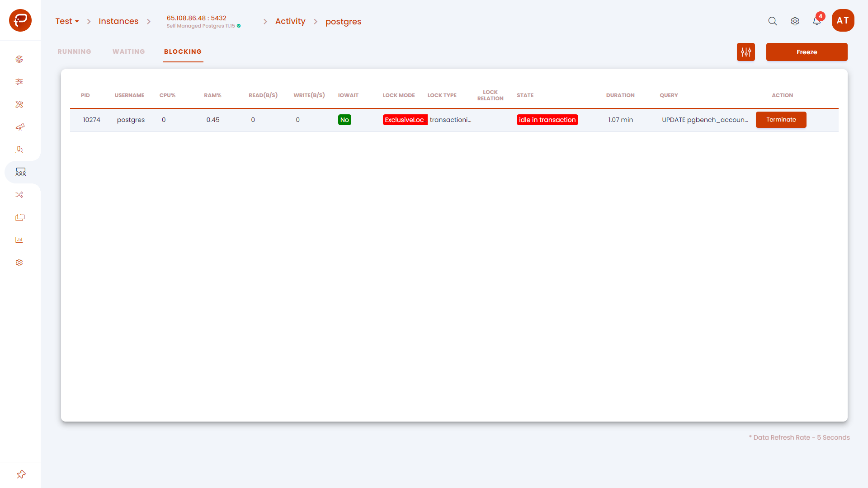
Task: Go to Instances breadcrumb
Action: click(118, 21)
